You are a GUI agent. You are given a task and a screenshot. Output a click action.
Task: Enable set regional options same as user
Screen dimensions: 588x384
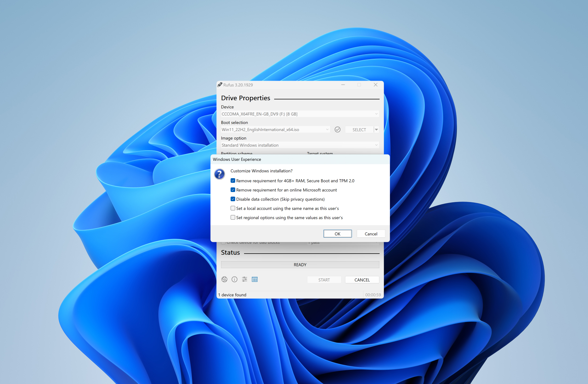coord(233,218)
